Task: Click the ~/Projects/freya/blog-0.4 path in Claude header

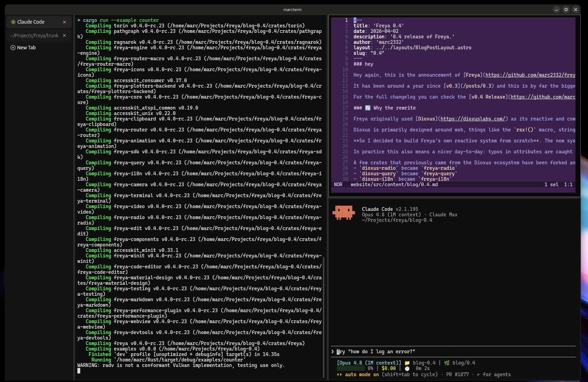Action: 397,220
